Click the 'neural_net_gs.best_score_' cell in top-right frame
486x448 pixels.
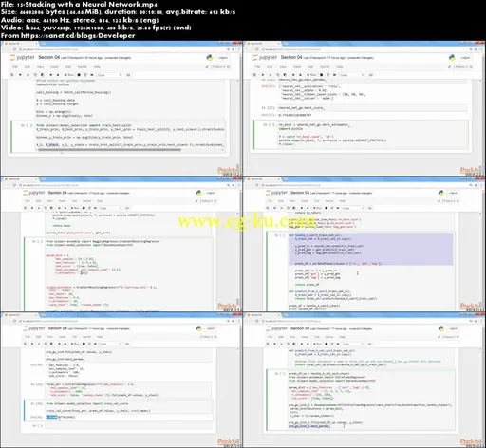pyautogui.click(x=372, y=108)
